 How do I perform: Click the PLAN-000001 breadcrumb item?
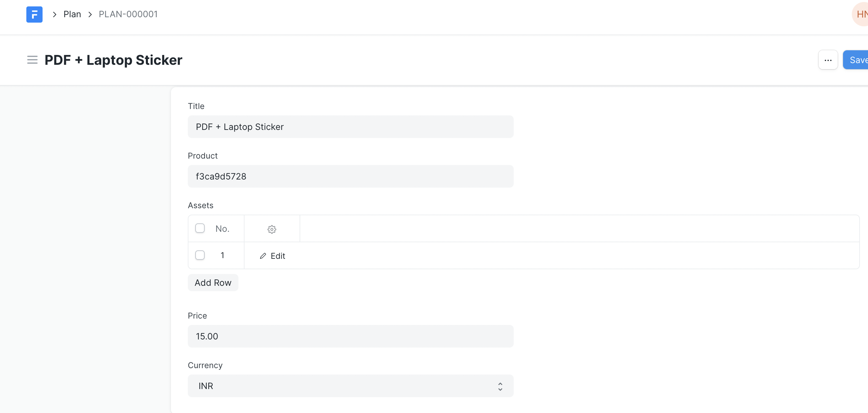[128, 15]
